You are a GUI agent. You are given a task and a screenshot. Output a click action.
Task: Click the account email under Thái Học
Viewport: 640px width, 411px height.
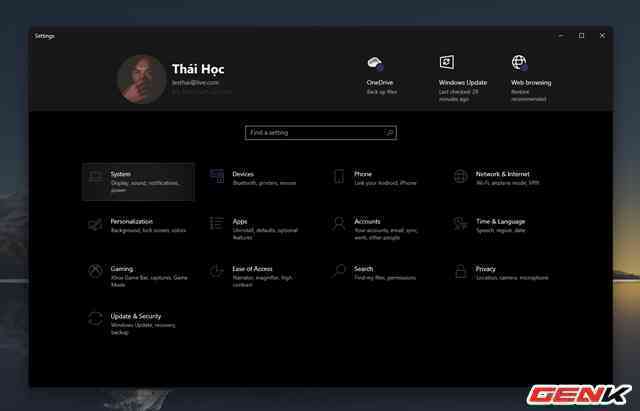coord(195,82)
